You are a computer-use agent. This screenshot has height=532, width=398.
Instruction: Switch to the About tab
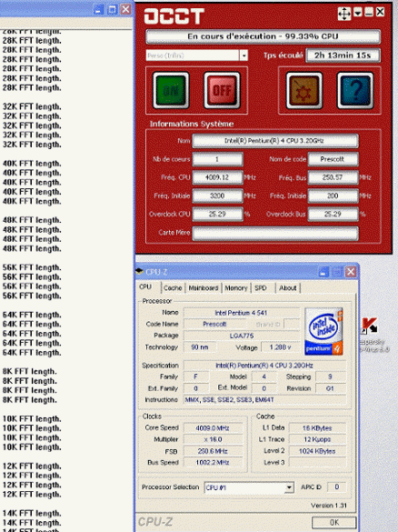click(x=288, y=288)
